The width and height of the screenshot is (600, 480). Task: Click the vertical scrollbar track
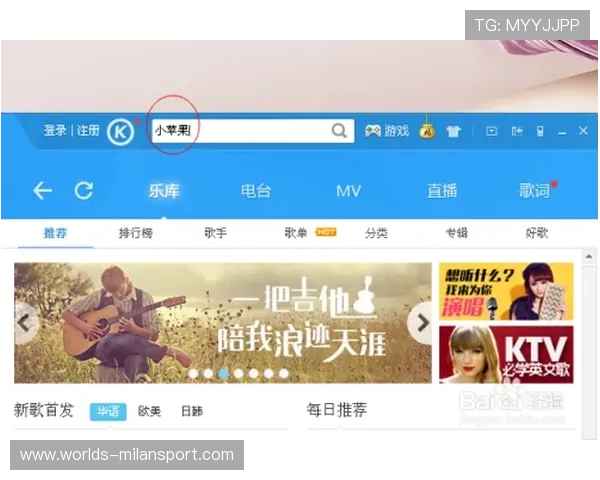tap(589, 351)
